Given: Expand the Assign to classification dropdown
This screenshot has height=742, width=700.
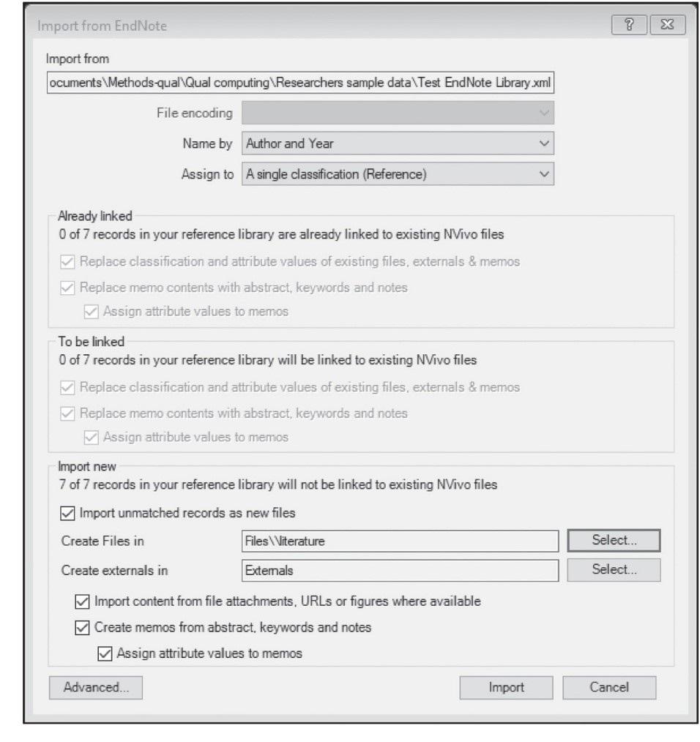Looking at the screenshot, I should [x=398, y=174].
